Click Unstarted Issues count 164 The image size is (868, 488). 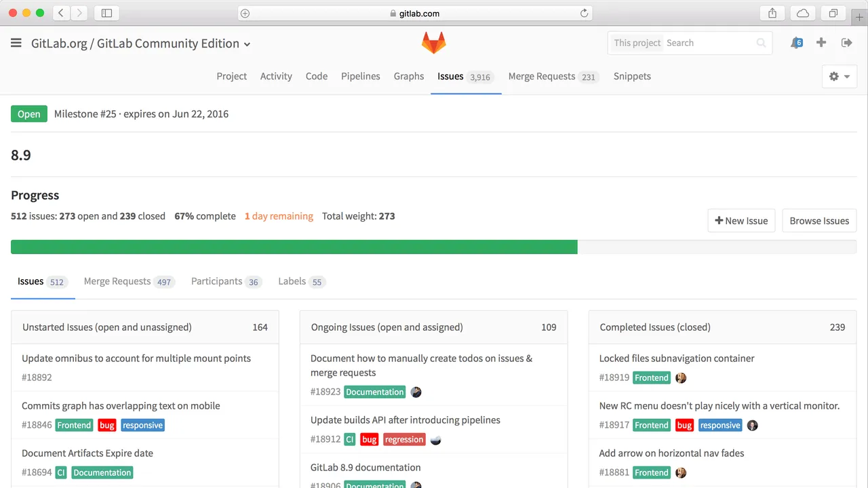pyautogui.click(x=260, y=327)
